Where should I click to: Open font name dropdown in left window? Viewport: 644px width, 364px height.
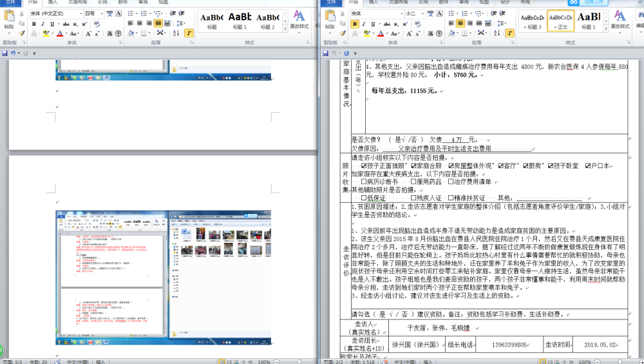click(81, 14)
